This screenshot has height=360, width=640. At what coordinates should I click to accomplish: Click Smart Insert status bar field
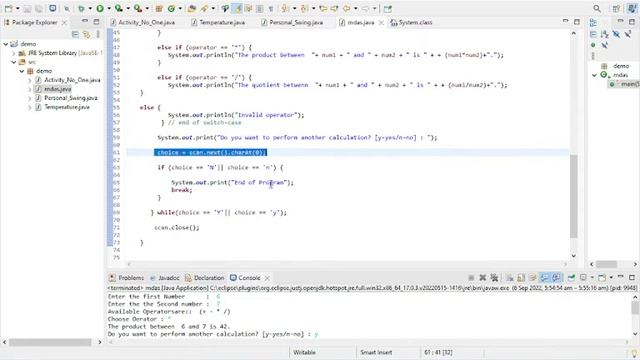coord(376,352)
